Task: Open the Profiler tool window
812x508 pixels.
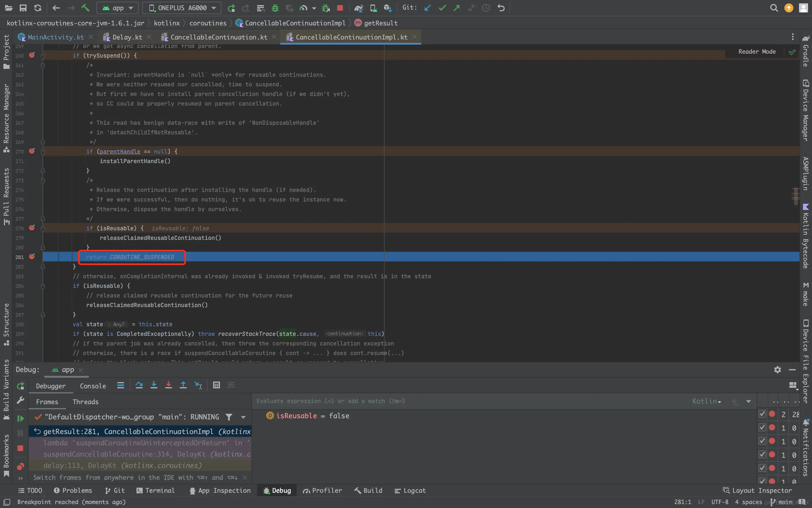Action: 323,491
